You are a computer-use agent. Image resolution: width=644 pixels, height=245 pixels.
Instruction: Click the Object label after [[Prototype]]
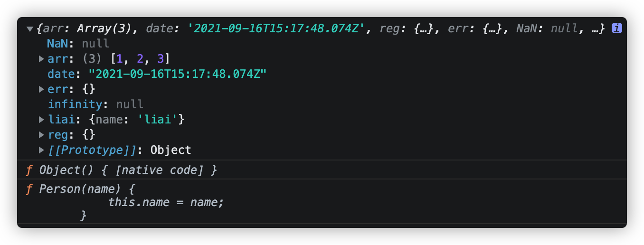(170, 150)
